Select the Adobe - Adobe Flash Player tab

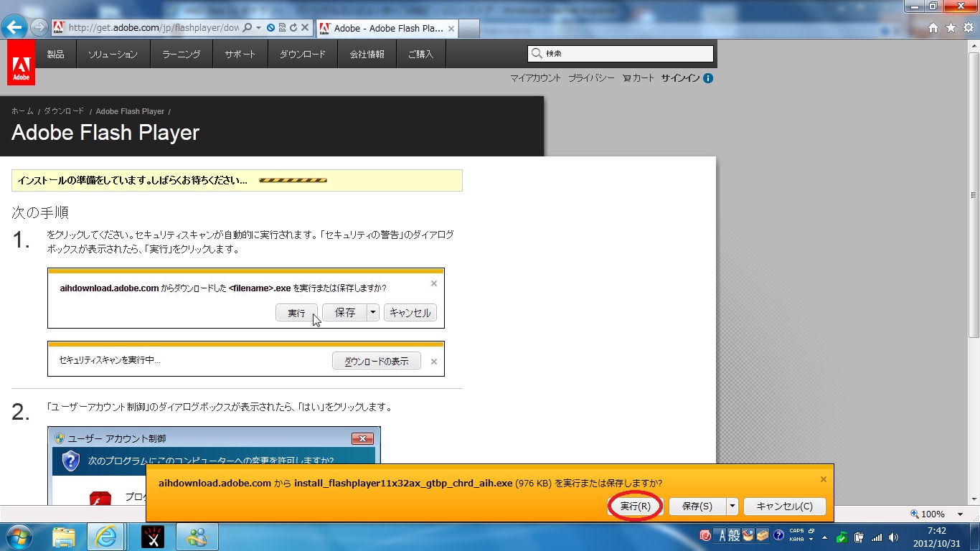click(387, 29)
